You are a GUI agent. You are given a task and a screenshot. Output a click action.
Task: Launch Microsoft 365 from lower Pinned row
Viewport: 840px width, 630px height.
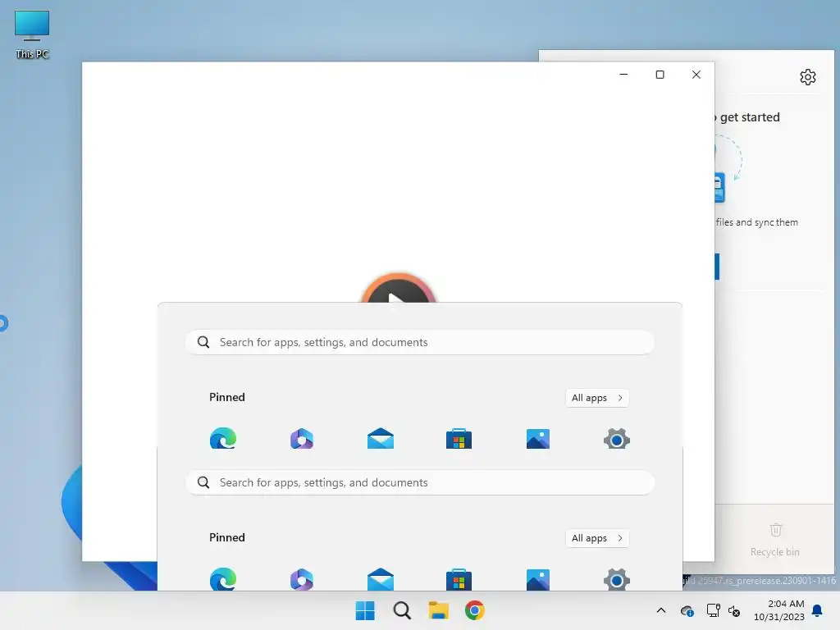point(302,579)
